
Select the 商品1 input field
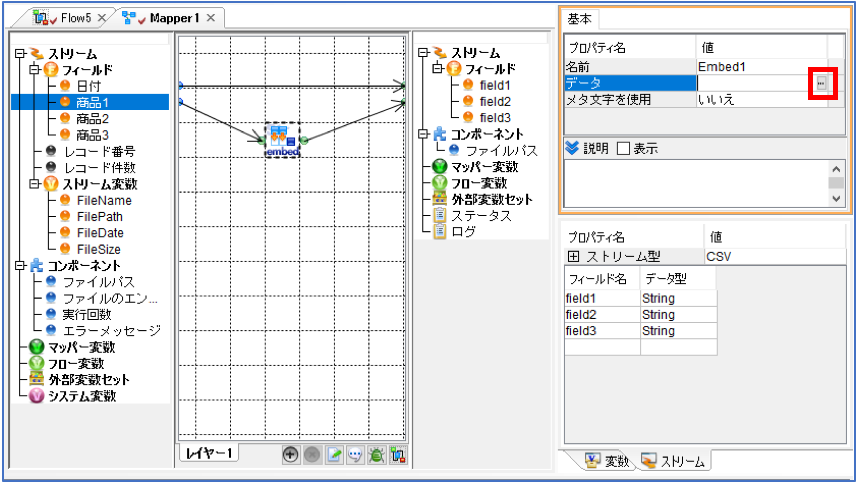point(92,102)
